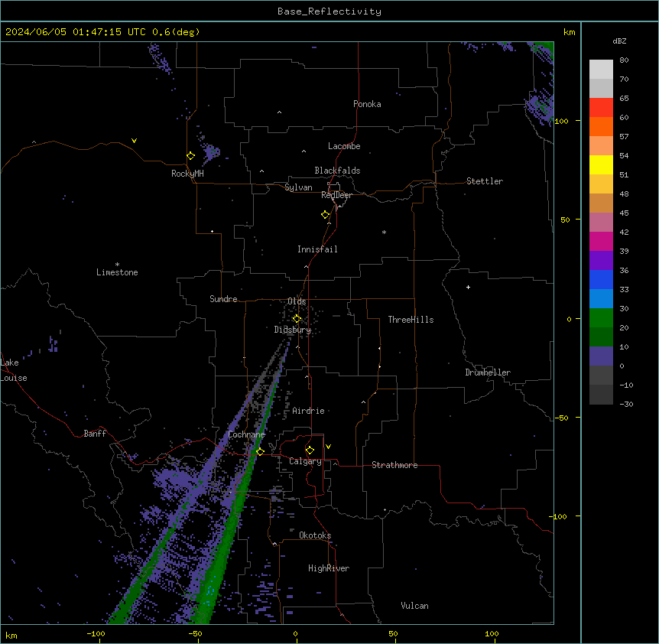This screenshot has height=644, width=659.
Task: Select the orange swatch between 60 and 57 dBZ
Action: [601, 126]
